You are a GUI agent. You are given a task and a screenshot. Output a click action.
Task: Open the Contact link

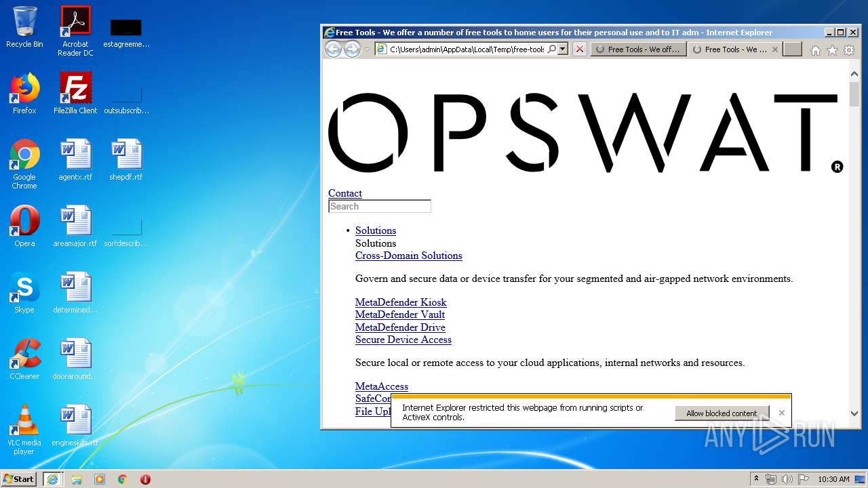point(345,193)
